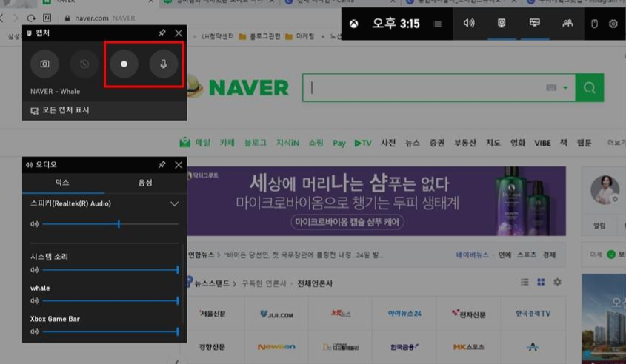626x364 pixels.
Task: Open Naver 지식iN
Action: (x=287, y=142)
